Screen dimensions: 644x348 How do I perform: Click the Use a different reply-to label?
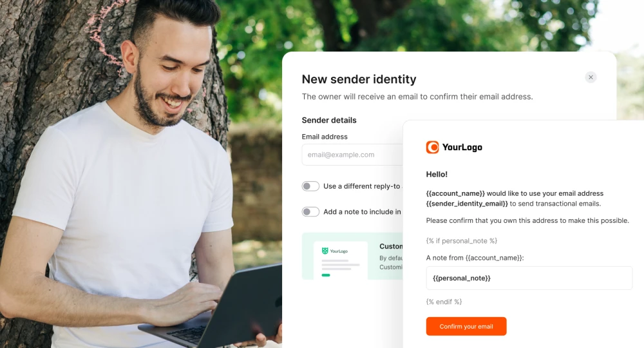tap(363, 186)
